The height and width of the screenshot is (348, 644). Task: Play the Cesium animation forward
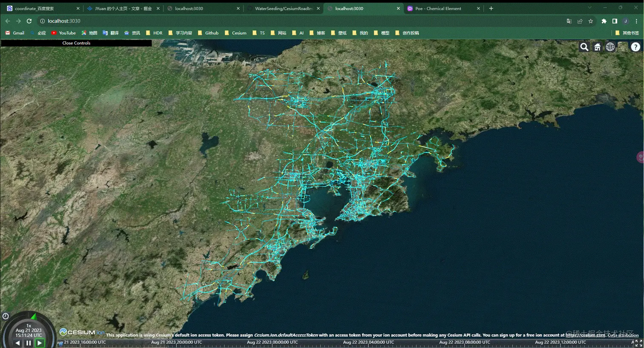pyautogui.click(x=40, y=343)
